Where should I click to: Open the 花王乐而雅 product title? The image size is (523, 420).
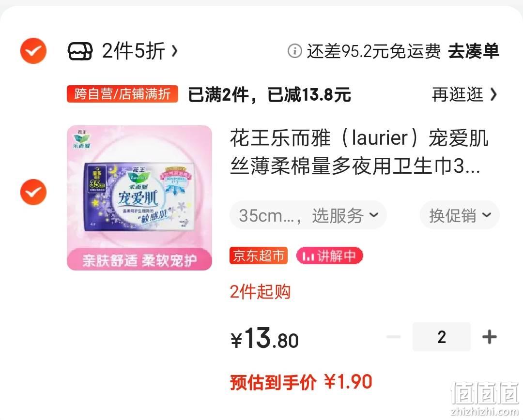point(359,152)
